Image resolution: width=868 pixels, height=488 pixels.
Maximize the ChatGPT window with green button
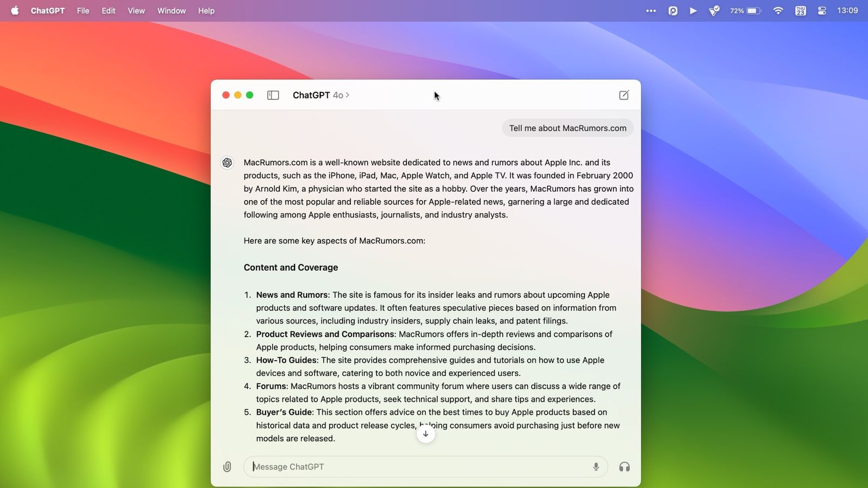coord(250,95)
